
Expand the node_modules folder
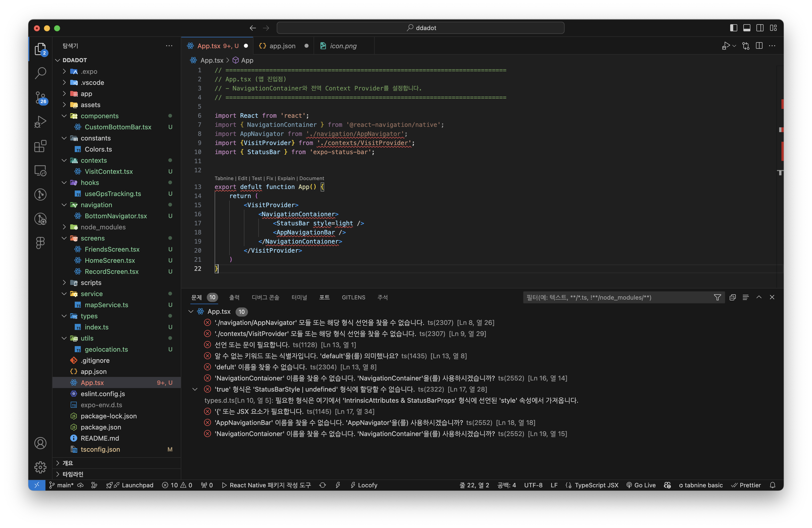[64, 227]
